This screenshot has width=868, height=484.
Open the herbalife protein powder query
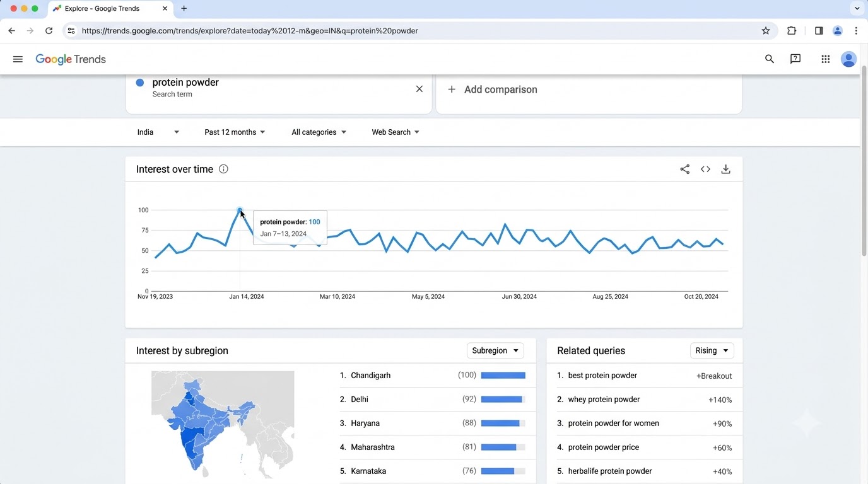[x=610, y=471]
